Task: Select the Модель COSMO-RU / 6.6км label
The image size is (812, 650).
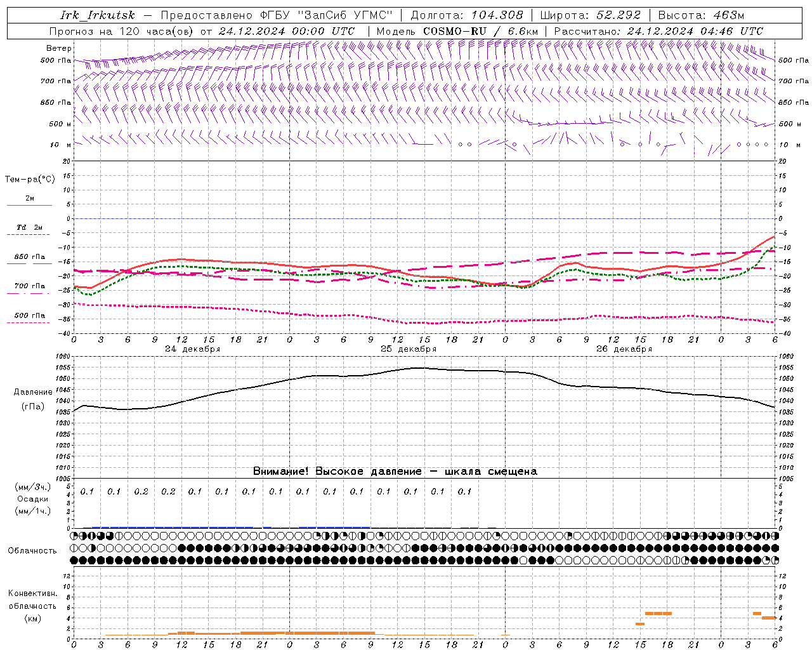Action: (x=457, y=31)
